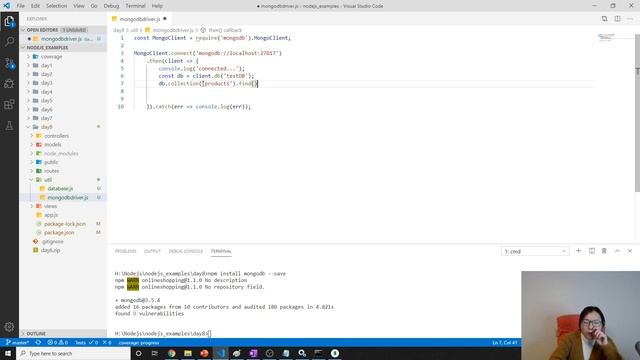Open the Debug view in activity bar
The width and height of the screenshot is (640, 360).
click(x=9, y=84)
